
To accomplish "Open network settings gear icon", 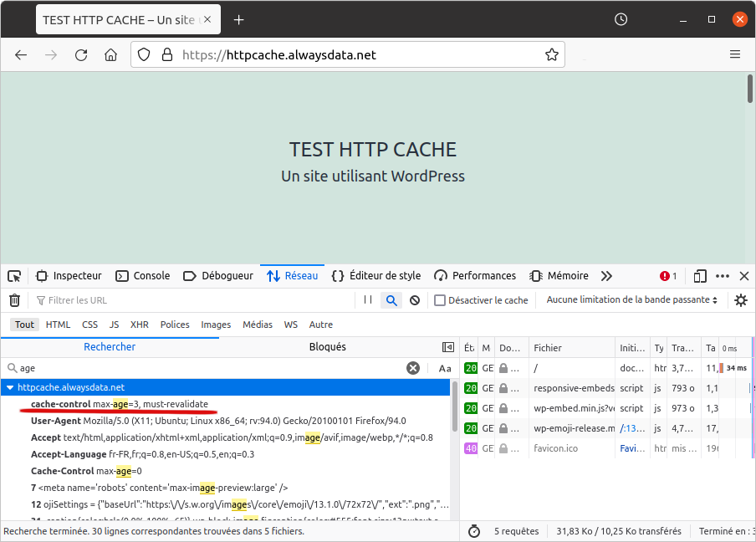I will tap(740, 300).
